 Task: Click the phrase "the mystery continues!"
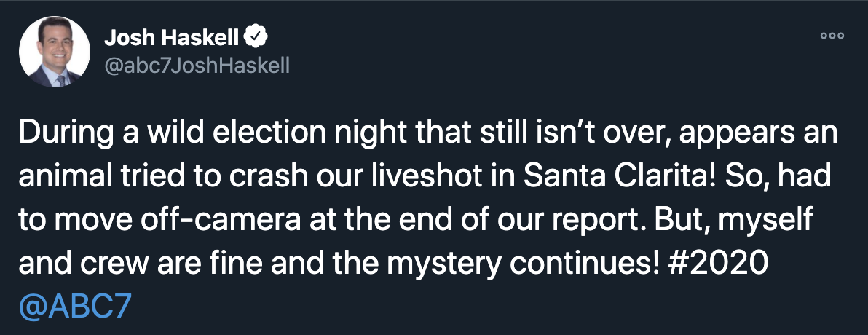pyautogui.click(x=495, y=264)
